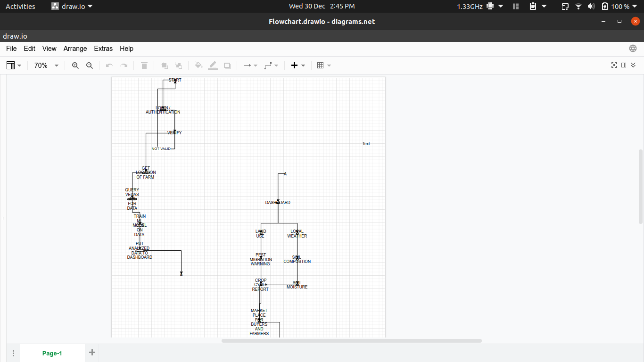This screenshot has width=644, height=362.
Task: Select the DASHBOARD node in diagram
Action: (x=278, y=203)
